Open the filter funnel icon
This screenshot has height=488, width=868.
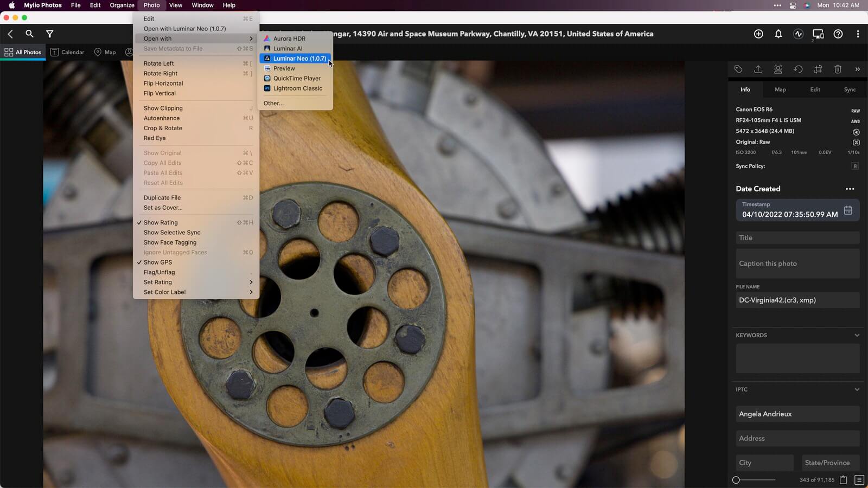49,34
